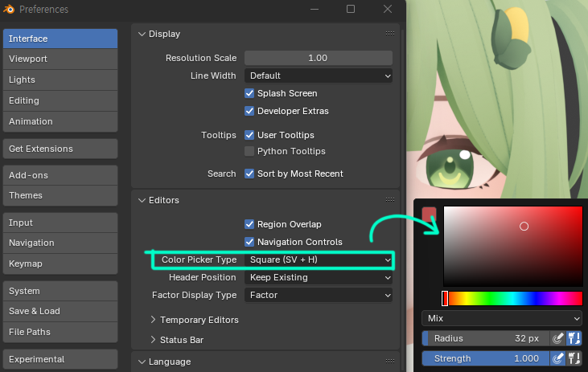Screen dimensions: 588x372
Task: Open System preferences tab
Action: [x=60, y=291]
